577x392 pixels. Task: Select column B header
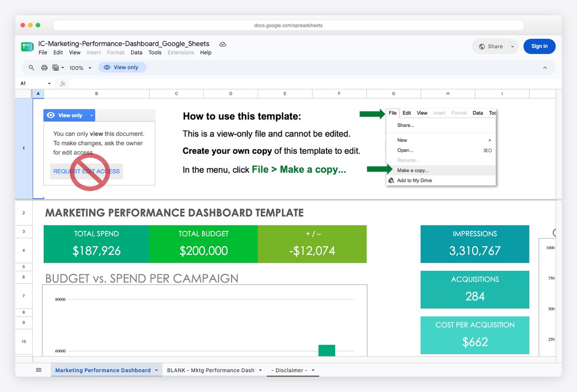coord(97,94)
